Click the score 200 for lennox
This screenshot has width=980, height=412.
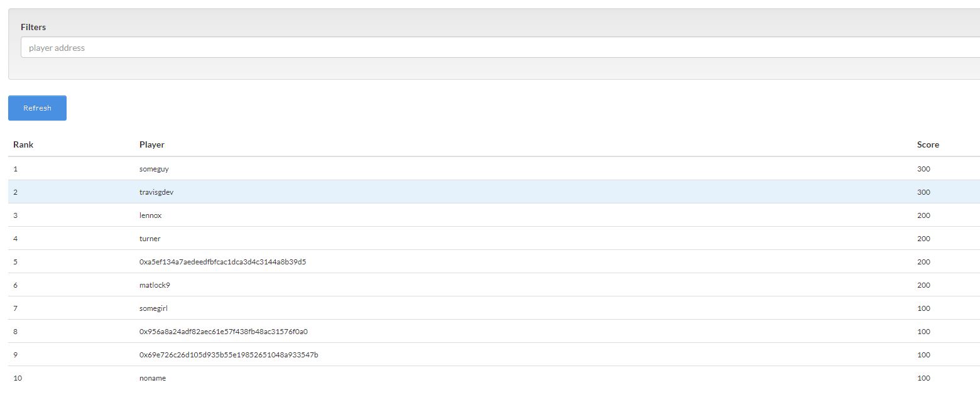(923, 215)
